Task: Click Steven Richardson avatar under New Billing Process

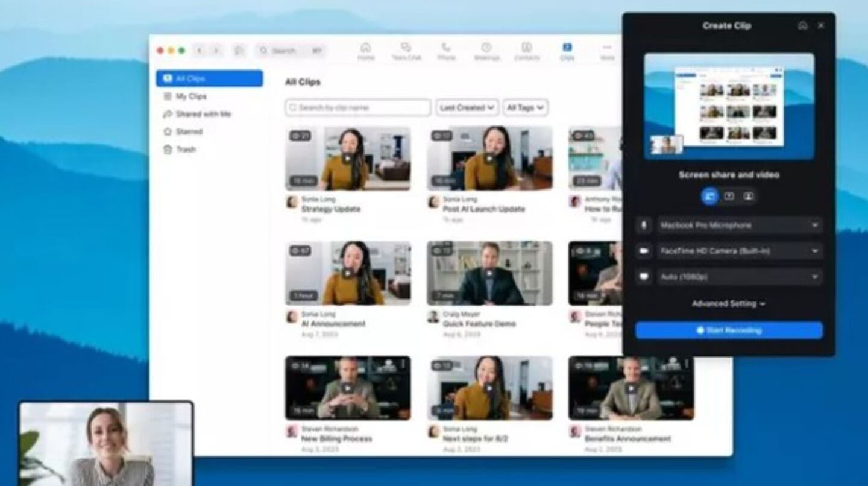Action: pos(292,432)
